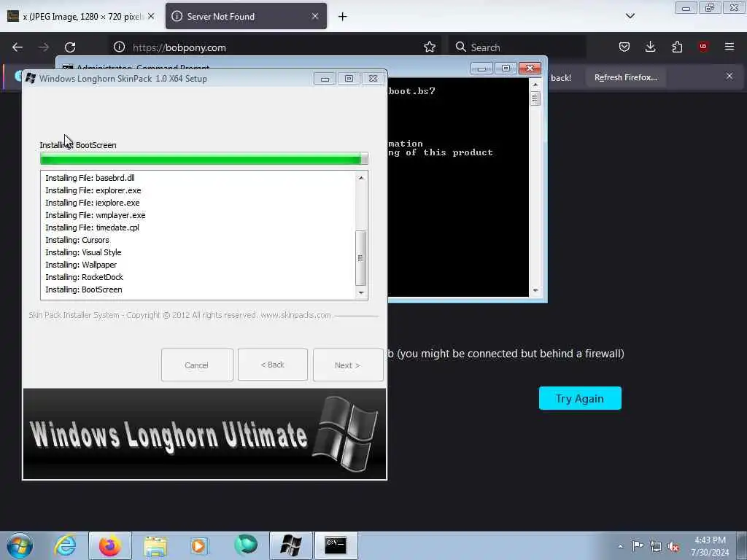
Task: Close the Server Not Found tab
Action: coord(315,16)
